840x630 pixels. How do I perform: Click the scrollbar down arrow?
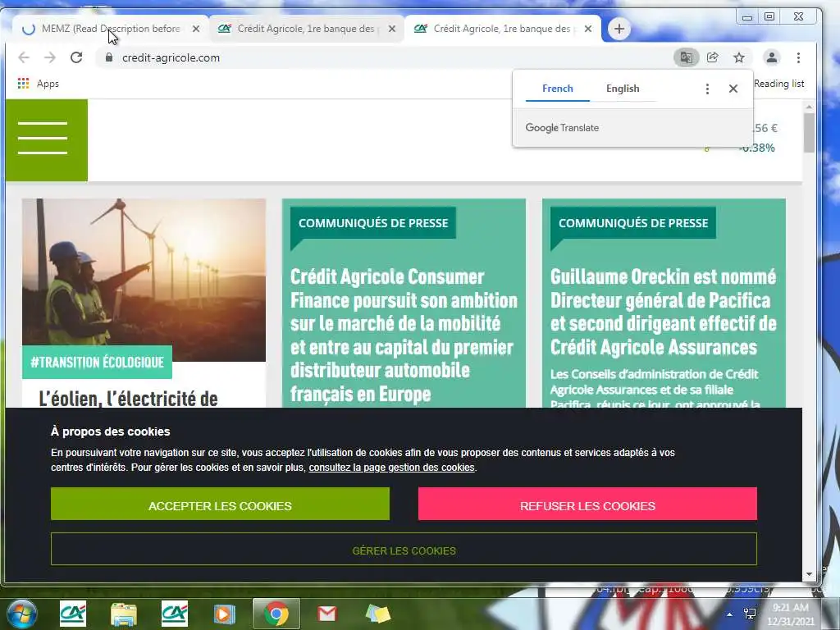coord(809,573)
